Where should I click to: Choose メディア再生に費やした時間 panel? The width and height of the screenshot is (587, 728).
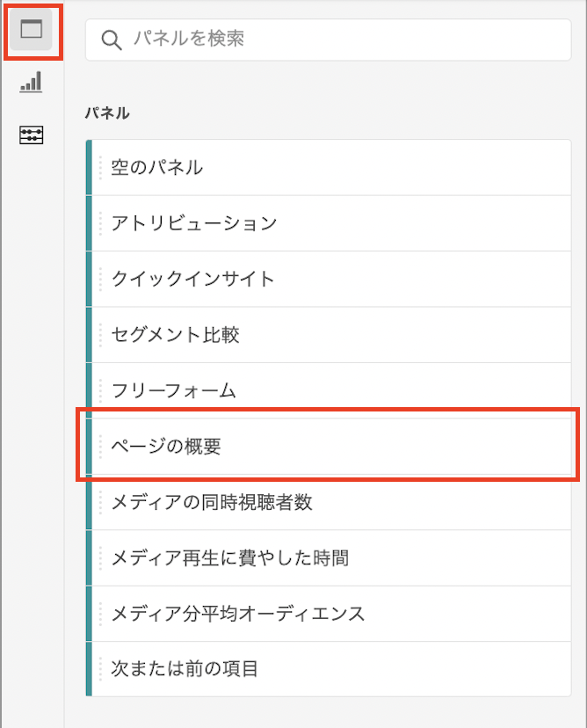(x=329, y=557)
